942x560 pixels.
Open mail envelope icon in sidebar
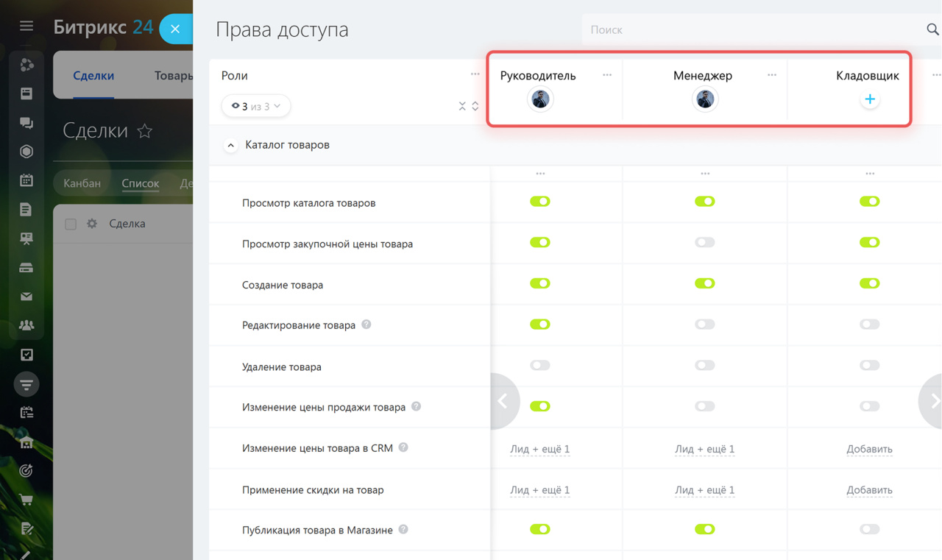click(26, 297)
